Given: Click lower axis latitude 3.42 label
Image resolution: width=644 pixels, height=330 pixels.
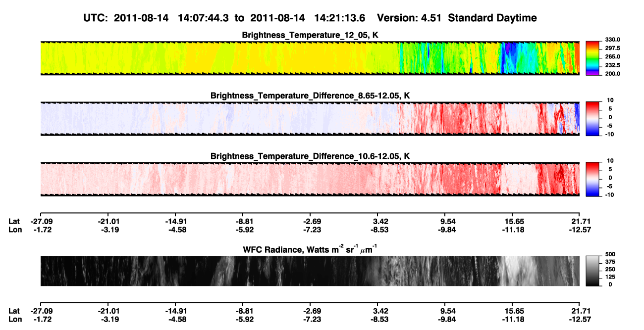Looking at the screenshot, I should click(x=379, y=311).
